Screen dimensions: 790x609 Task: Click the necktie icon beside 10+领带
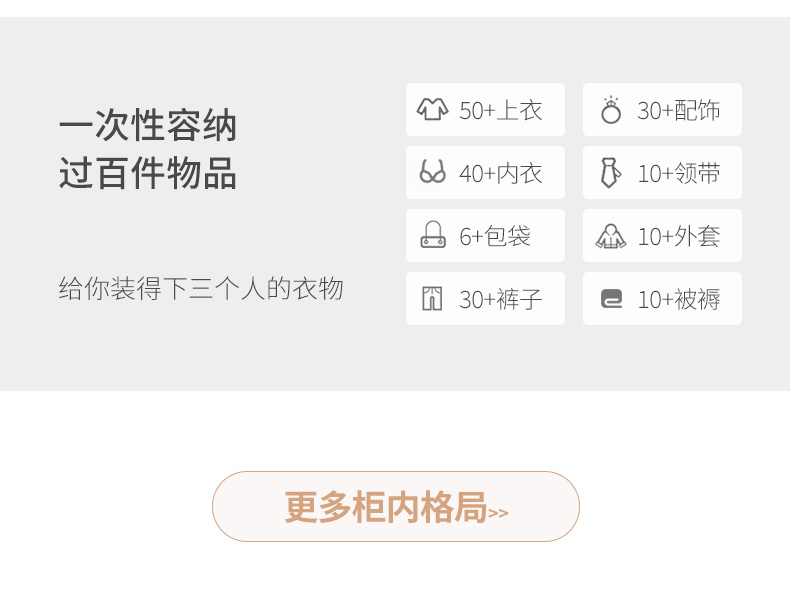[x=611, y=172]
